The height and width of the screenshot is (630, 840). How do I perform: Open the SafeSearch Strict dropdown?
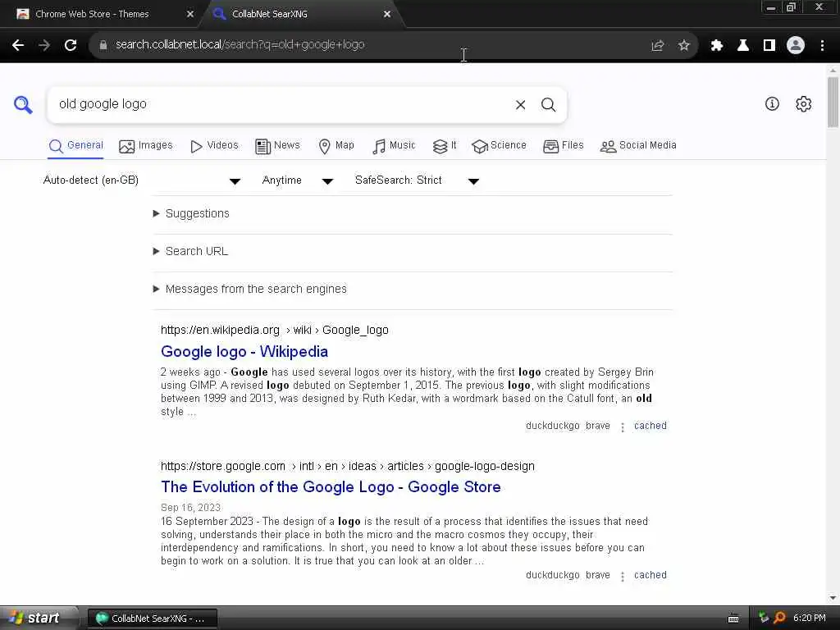click(417, 180)
